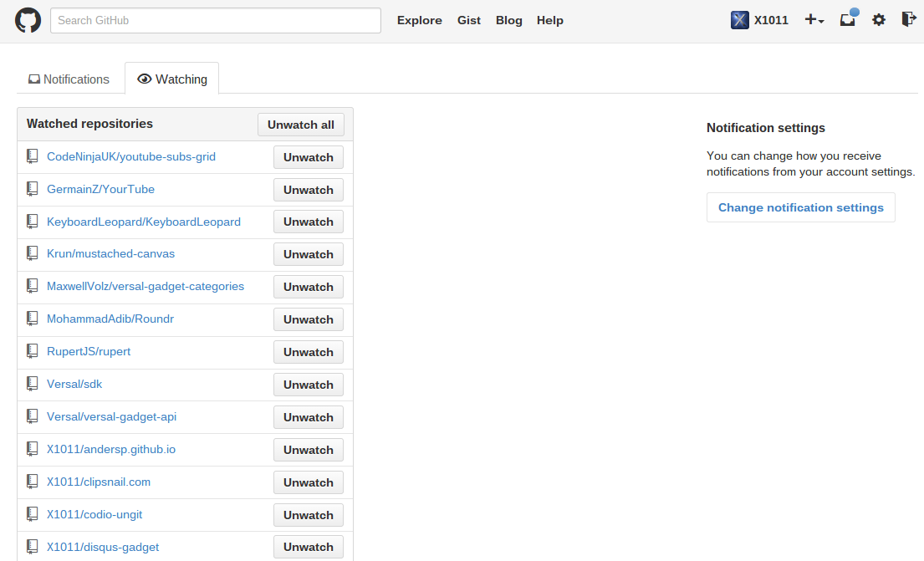This screenshot has height=561, width=924.
Task: Unwatch X1011/disqus-gadget repository
Action: pyautogui.click(x=309, y=547)
